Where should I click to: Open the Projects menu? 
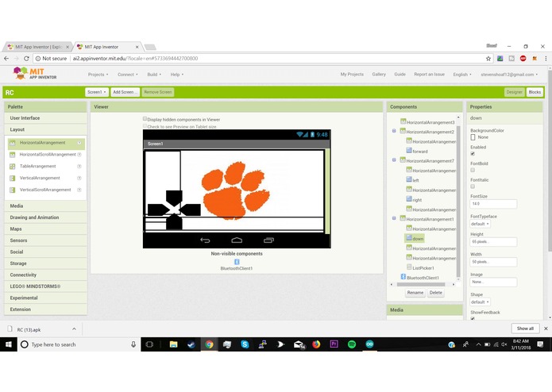pyautogui.click(x=98, y=75)
